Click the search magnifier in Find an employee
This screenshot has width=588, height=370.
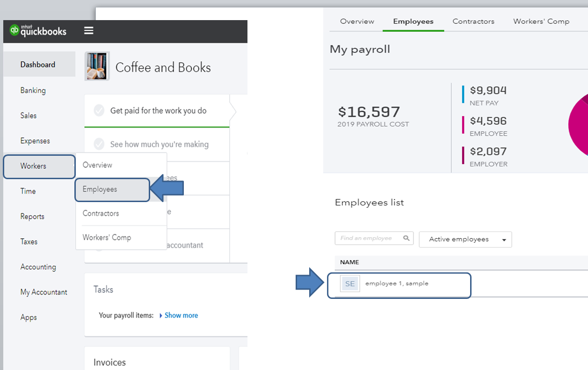click(407, 238)
